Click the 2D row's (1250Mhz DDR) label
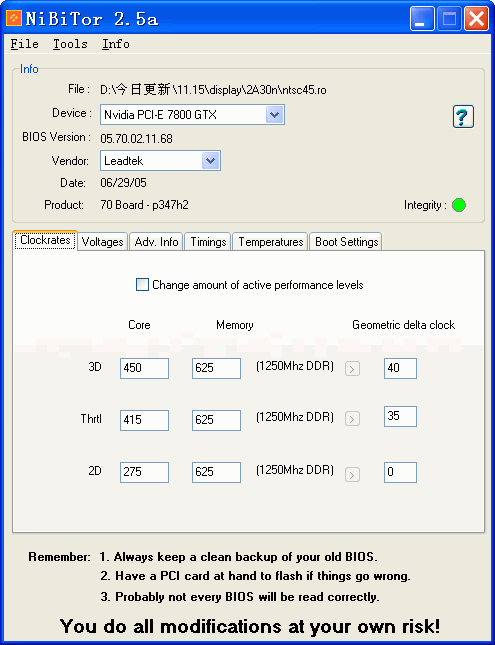The image size is (495, 645). point(295,470)
